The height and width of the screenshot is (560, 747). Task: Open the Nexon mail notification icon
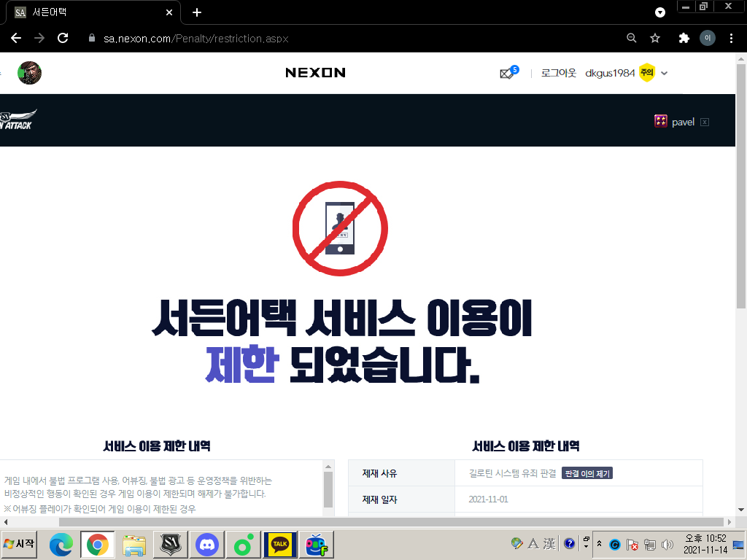click(508, 73)
